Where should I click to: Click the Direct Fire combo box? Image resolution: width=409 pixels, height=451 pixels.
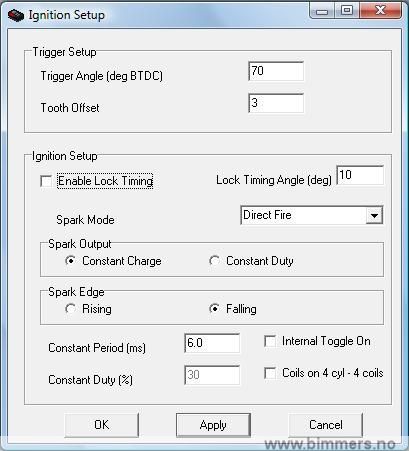coord(311,215)
